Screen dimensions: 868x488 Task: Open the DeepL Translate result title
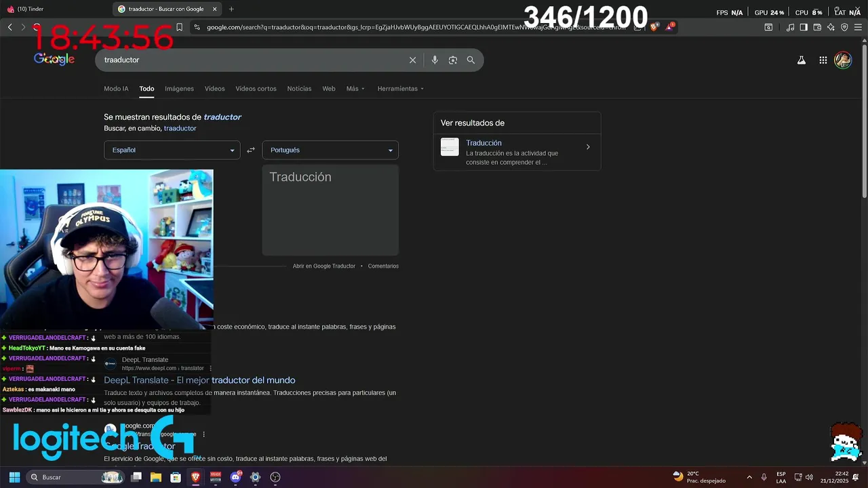[199, 380]
